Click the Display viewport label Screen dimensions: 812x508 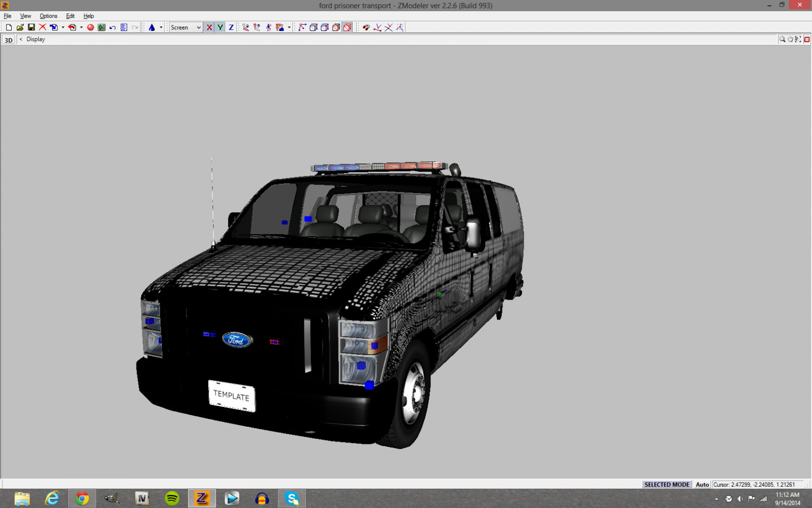coord(36,39)
